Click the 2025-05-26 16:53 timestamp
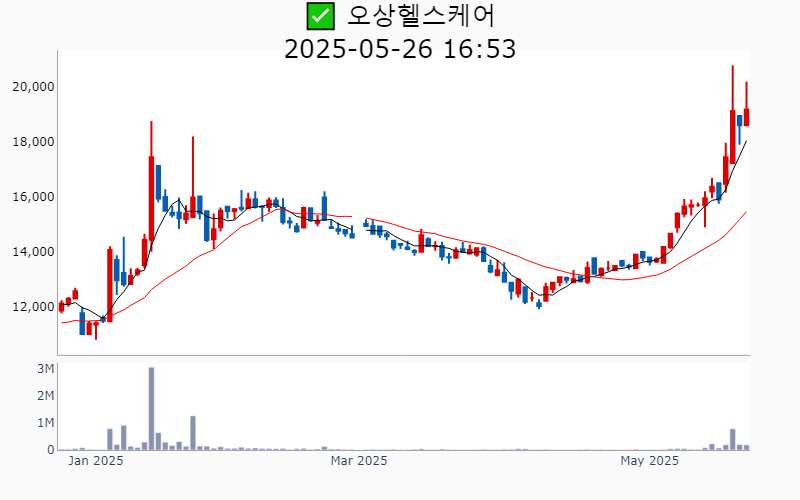 [x=400, y=49]
